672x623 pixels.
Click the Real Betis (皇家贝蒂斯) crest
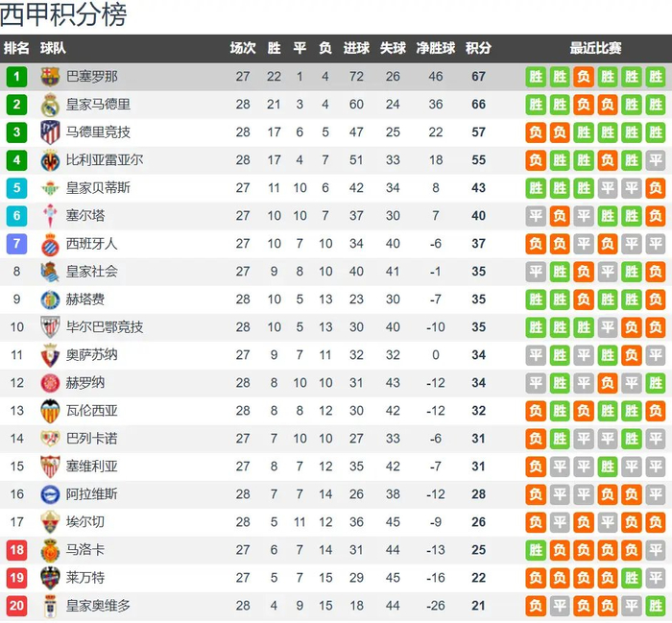click(50, 188)
